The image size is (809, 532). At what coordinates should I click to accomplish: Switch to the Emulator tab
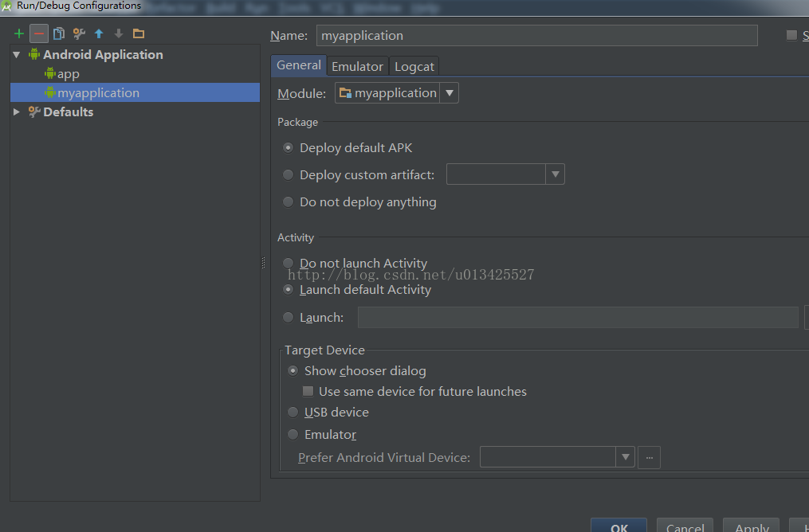(358, 67)
